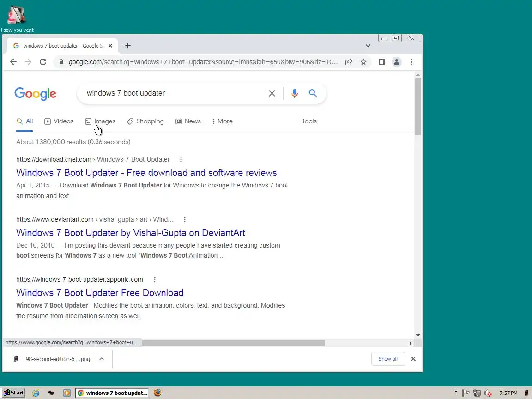Click the Firefox icon on the taskbar

(x=157, y=393)
